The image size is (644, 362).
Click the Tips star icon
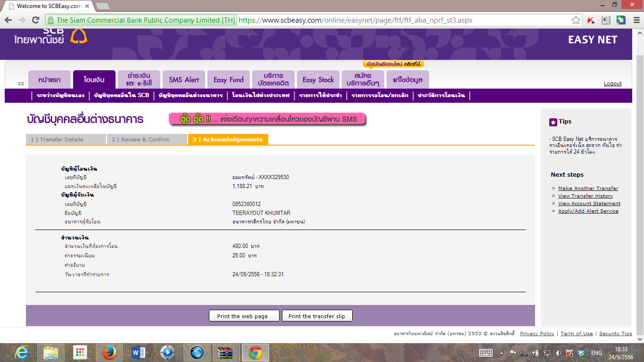click(553, 122)
